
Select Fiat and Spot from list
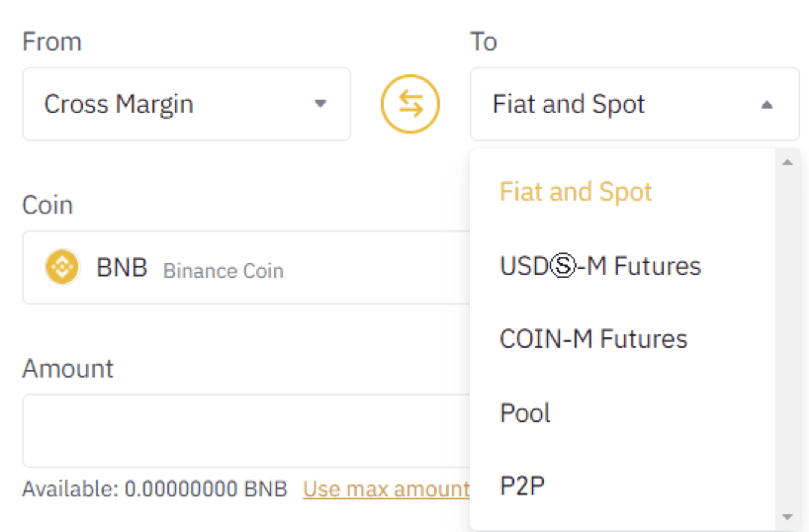click(576, 192)
